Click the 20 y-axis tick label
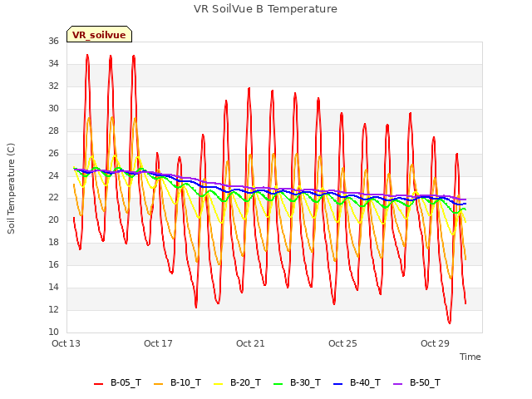 point(53,220)
